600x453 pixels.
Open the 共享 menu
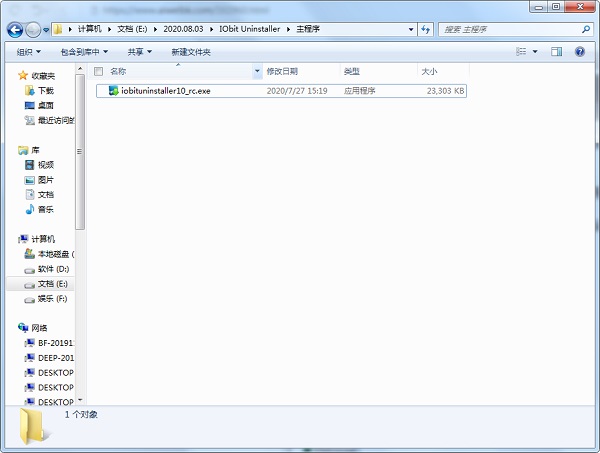click(x=140, y=52)
